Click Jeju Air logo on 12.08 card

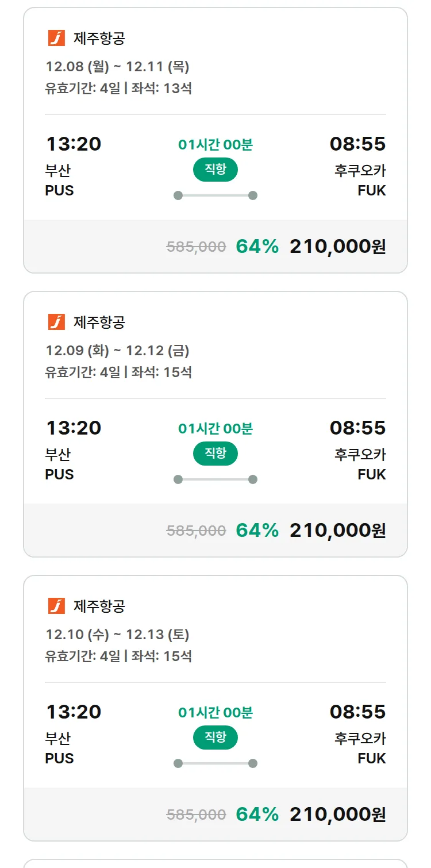click(x=56, y=38)
